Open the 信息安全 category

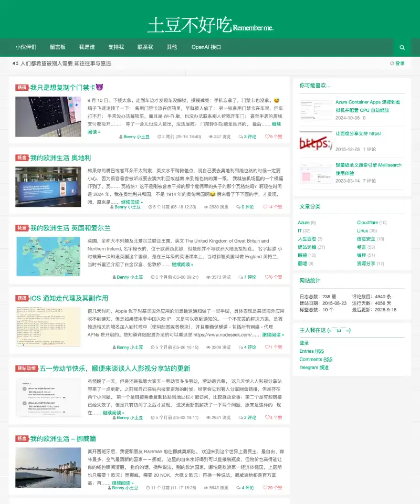pos(366,239)
